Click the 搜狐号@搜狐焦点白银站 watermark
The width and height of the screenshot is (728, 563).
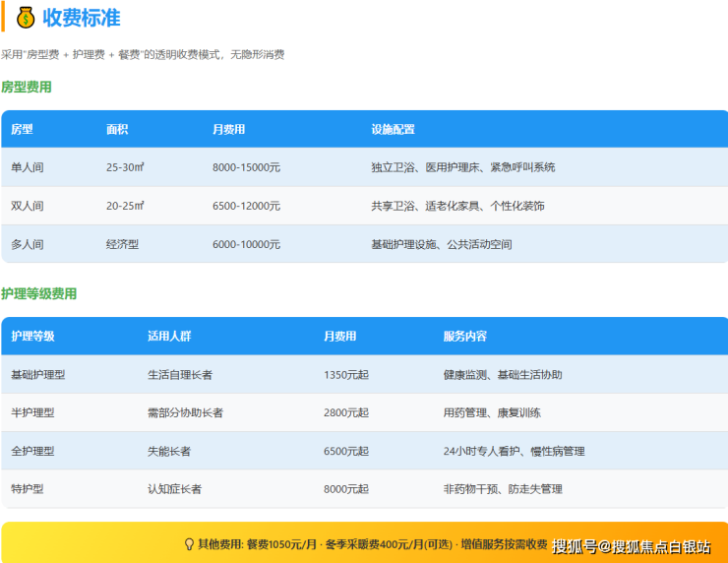click(632, 546)
